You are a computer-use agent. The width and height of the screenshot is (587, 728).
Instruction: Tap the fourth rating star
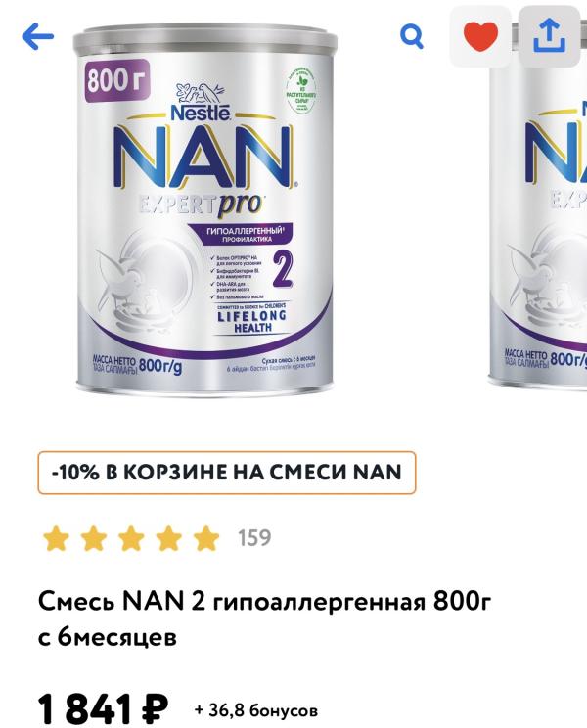tap(168, 538)
